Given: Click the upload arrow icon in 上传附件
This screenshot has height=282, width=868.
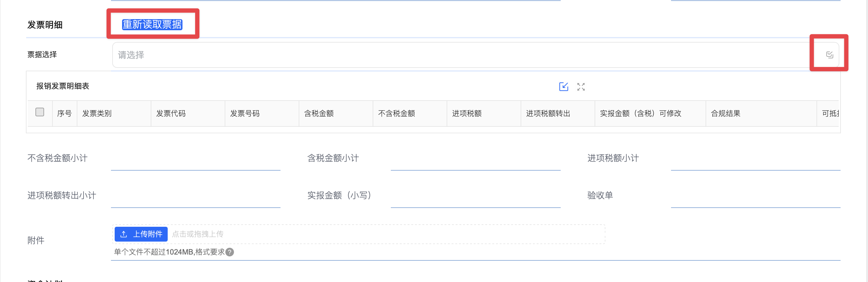Looking at the screenshot, I should coord(123,234).
